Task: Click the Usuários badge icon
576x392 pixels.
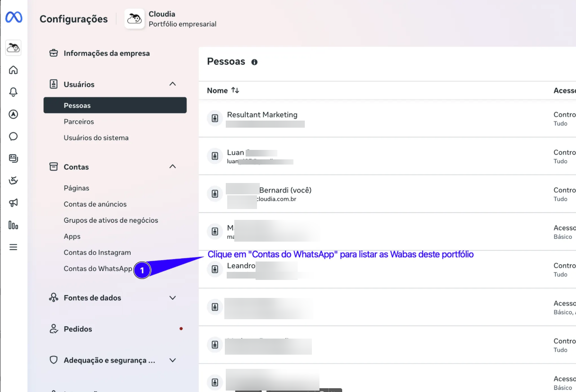Action: 54,84
